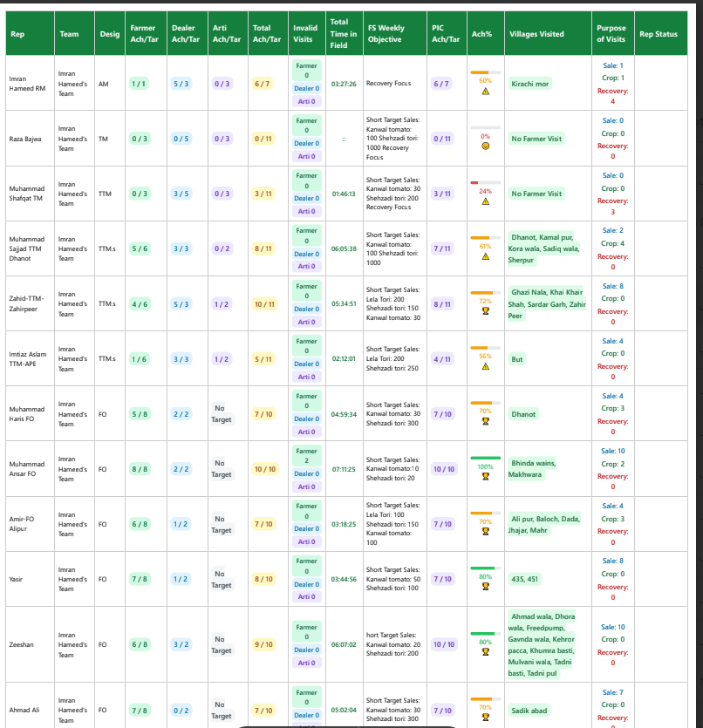The width and height of the screenshot is (703, 728).
Task: Select the Farmer 0 badge in Raza Bajwa's row
Action: tap(307, 126)
